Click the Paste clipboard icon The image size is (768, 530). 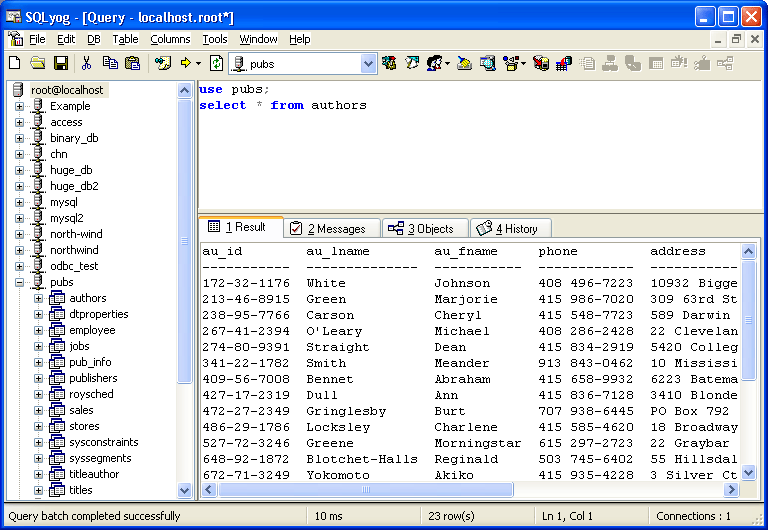[132, 63]
